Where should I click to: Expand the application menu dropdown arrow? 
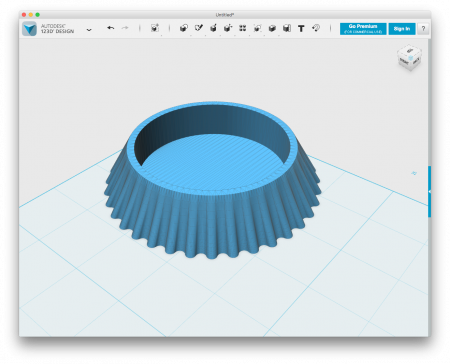89,30
